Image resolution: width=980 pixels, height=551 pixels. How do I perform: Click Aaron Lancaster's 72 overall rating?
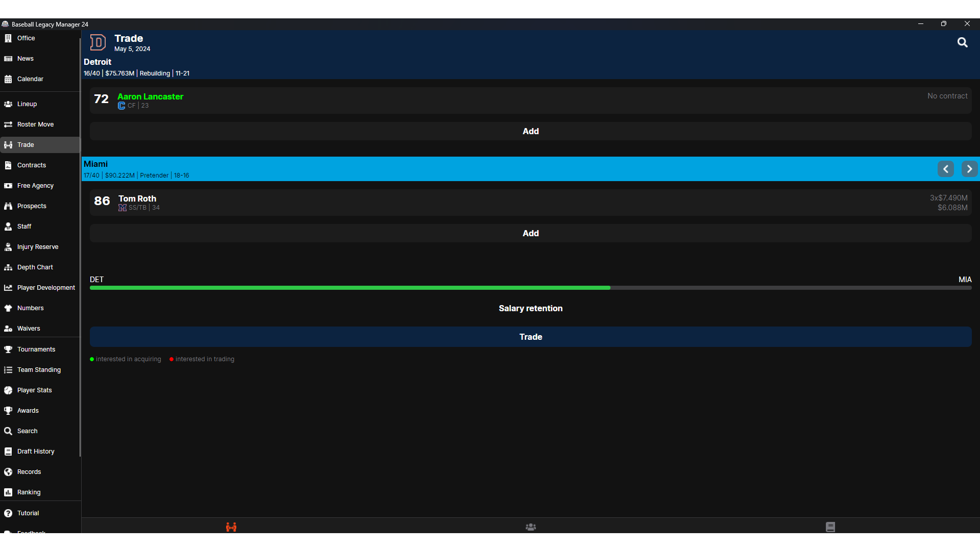(101, 99)
